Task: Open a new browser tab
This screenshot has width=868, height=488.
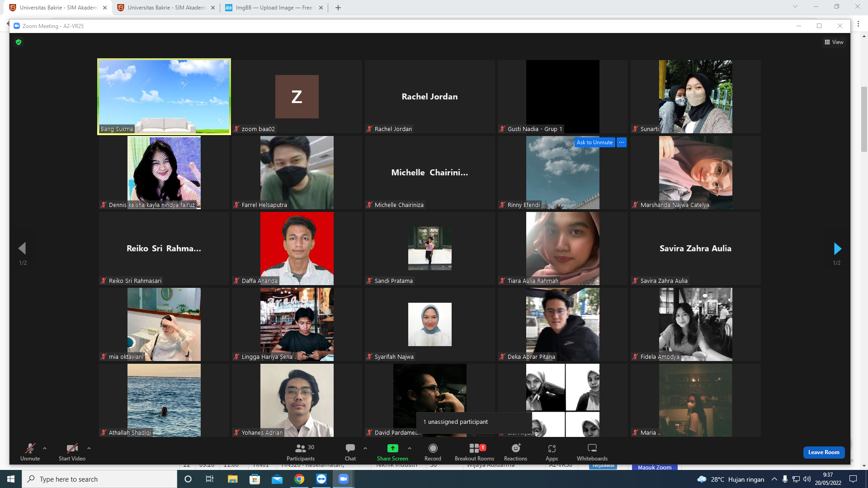Action: pos(338,8)
